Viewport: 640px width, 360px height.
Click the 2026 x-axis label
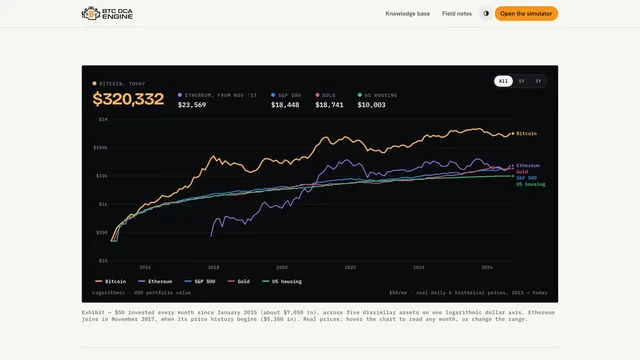click(x=487, y=267)
